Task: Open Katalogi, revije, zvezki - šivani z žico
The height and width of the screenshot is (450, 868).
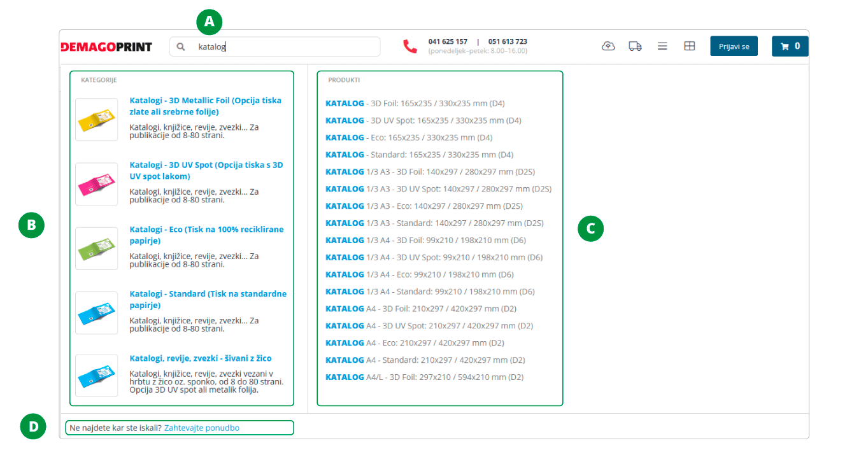Action: point(201,358)
